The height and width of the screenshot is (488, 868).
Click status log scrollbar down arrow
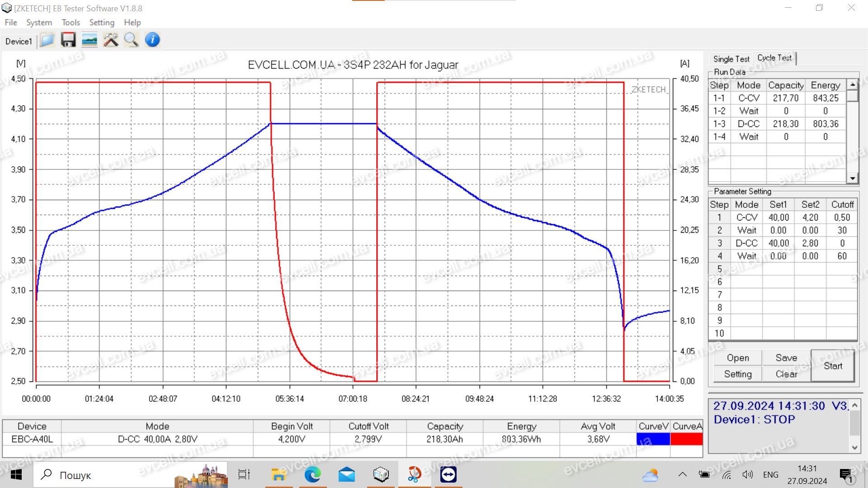point(854,447)
